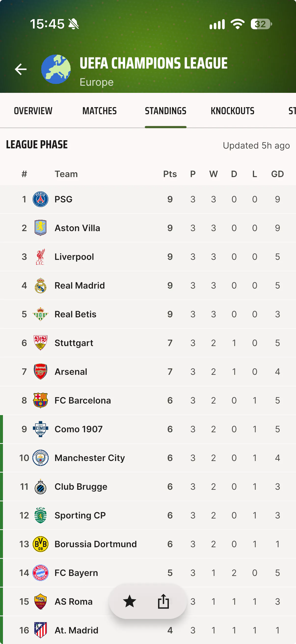Screen dimensions: 296x644
Task: Tap the Liverpool club crest
Action: [40, 257]
